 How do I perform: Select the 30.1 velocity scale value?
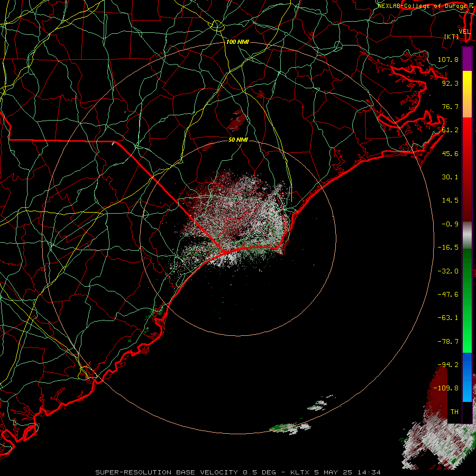coord(450,177)
